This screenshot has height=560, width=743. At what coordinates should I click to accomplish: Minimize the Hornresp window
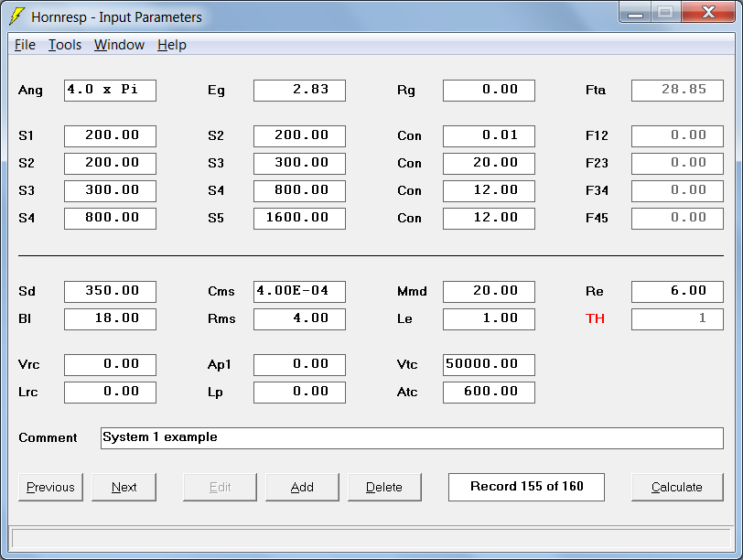tap(635, 12)
